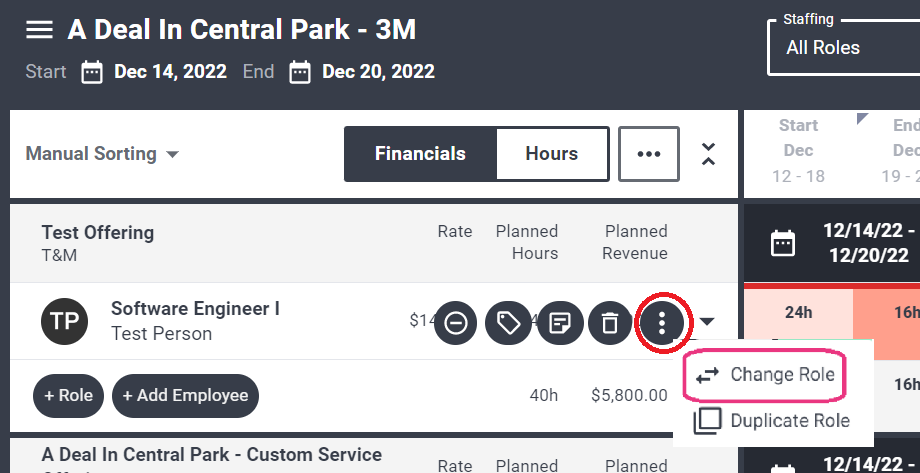The image size is (920, 473).
Task: Click the remove circle icon on Software Engineer I
Action: 456,323
